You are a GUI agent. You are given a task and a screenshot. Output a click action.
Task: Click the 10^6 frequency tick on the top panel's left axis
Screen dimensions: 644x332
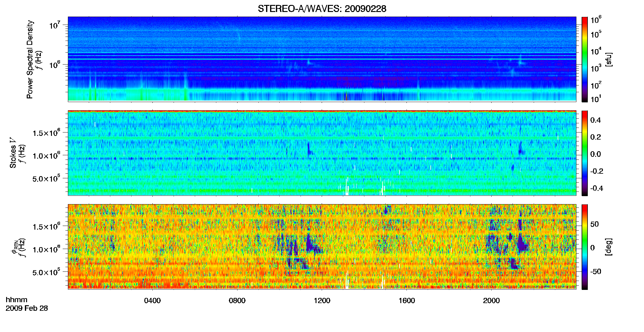[x=54, y=65]
